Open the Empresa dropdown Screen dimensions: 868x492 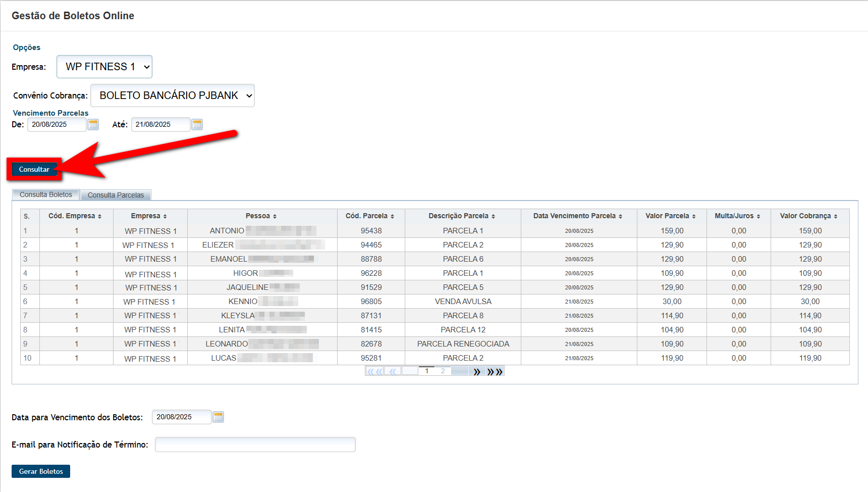pyautogui.click(x=104, y=67)
